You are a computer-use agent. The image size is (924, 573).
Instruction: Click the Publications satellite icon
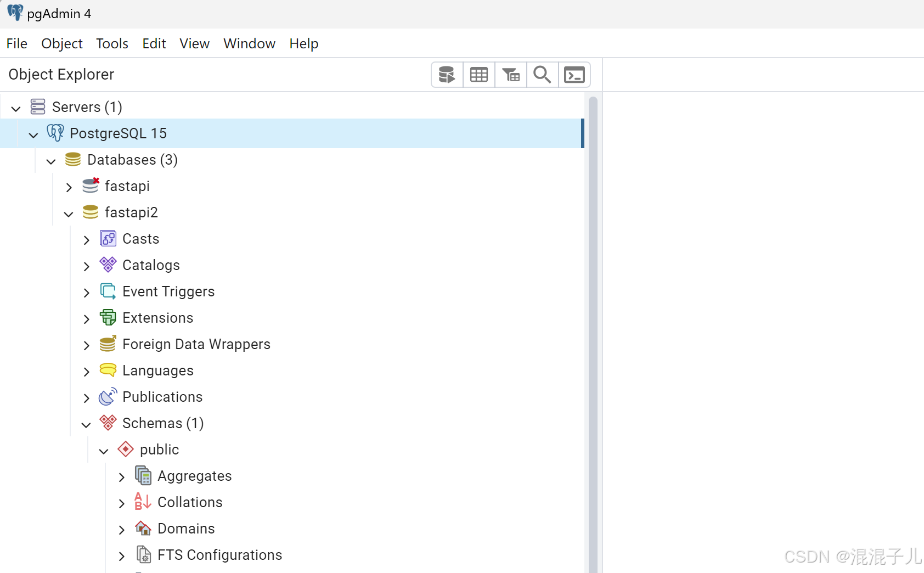[108, 396]
